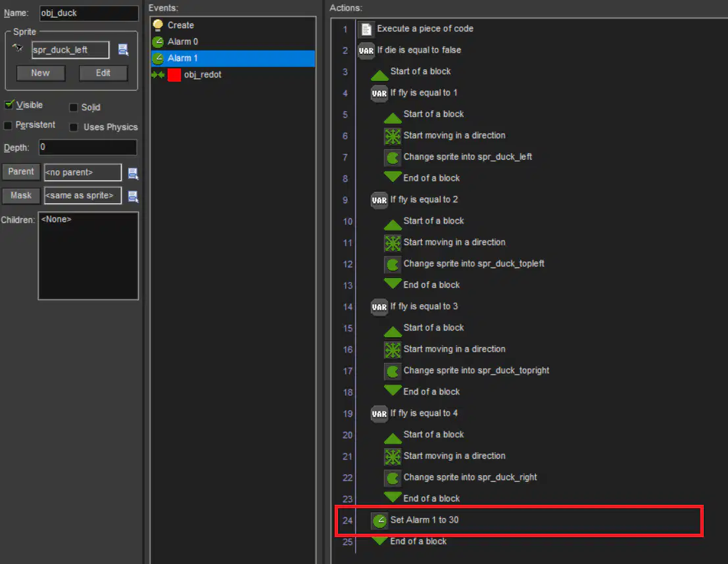Select the obj_redot collision event
Screen dimensions: 728x564
(x=233, y=75)
